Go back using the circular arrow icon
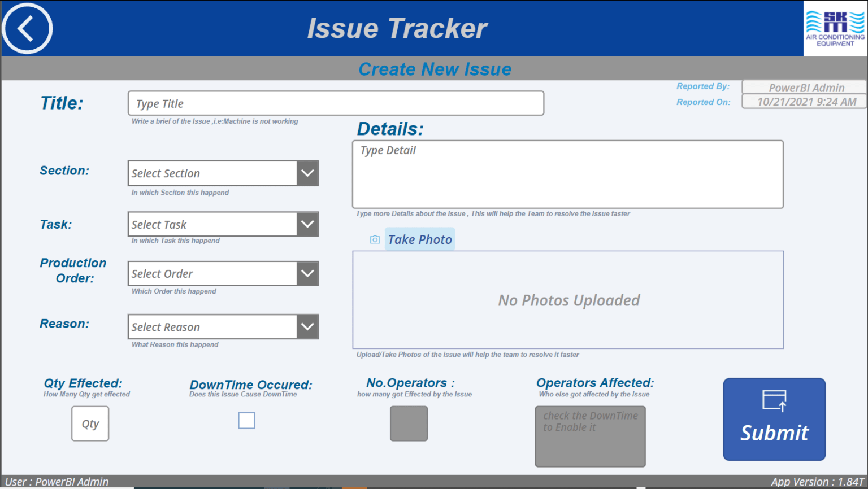Image resolution: width=868 pixels, height=489 pixels. click(x=27, y=28)
